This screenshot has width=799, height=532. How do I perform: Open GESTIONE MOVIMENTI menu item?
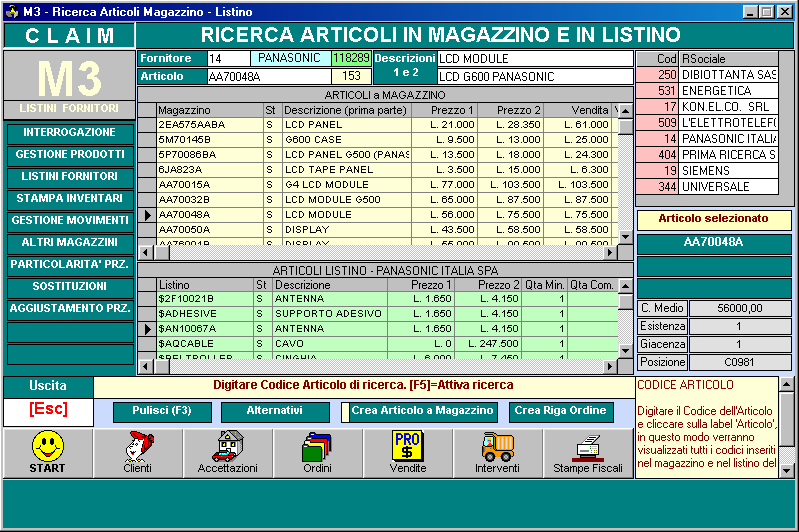point(69,220)
